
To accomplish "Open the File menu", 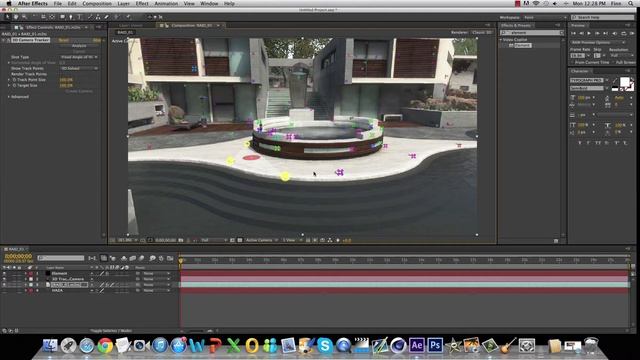I will [x=58, y=3].
